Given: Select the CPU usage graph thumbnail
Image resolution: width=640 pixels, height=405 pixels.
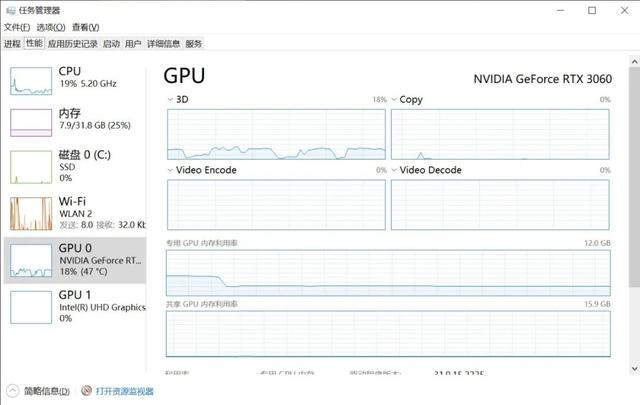Looking at the screenshot, I should (30, 82).
